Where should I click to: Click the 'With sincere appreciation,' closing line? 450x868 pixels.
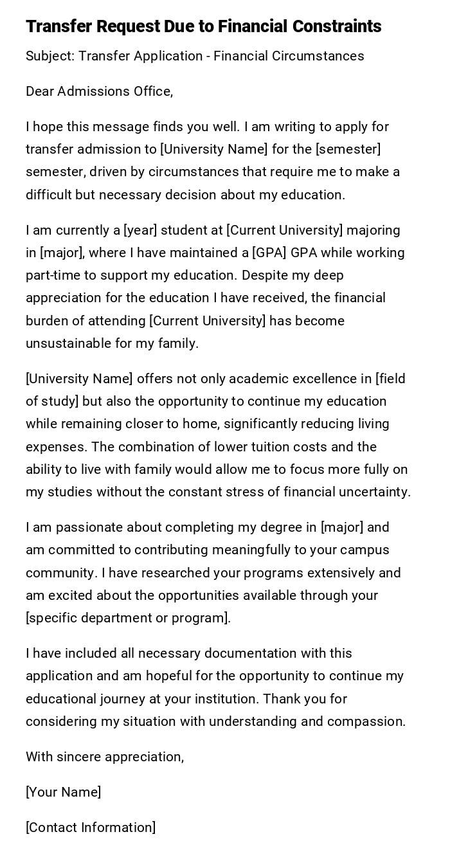point(105,757)
